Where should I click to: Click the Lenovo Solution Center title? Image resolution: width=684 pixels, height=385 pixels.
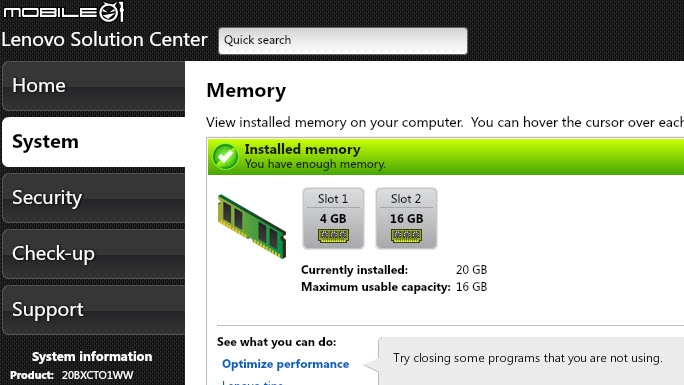104,39
